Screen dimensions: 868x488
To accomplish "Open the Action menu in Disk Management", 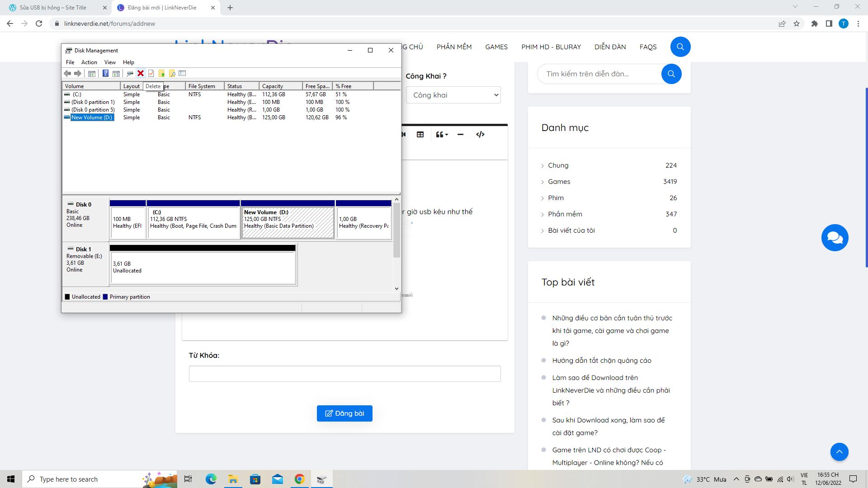I will pyautogui.click(x=89, y=62).
